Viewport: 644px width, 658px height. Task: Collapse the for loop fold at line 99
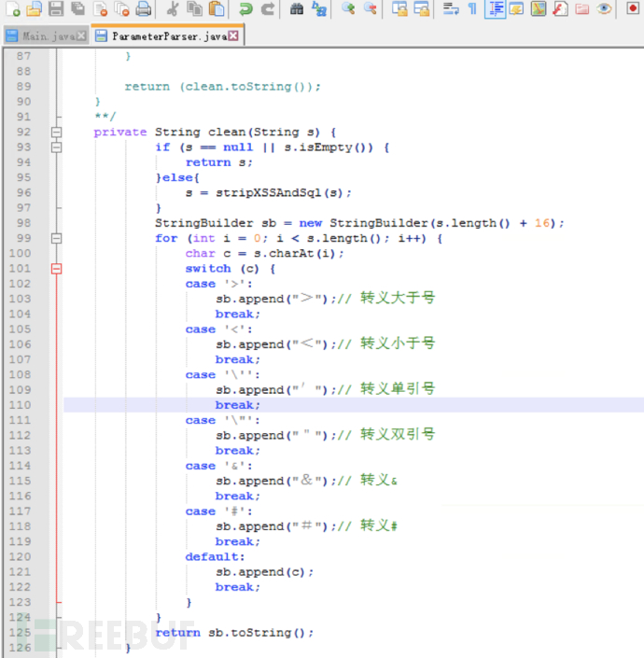(56, 239)
